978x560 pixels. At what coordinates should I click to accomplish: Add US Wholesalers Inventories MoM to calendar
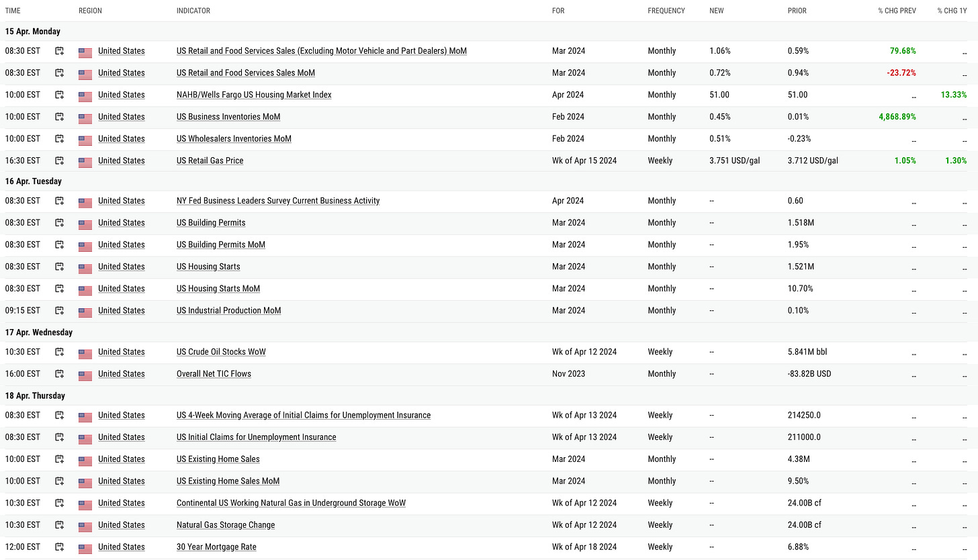tap(59, 139)
